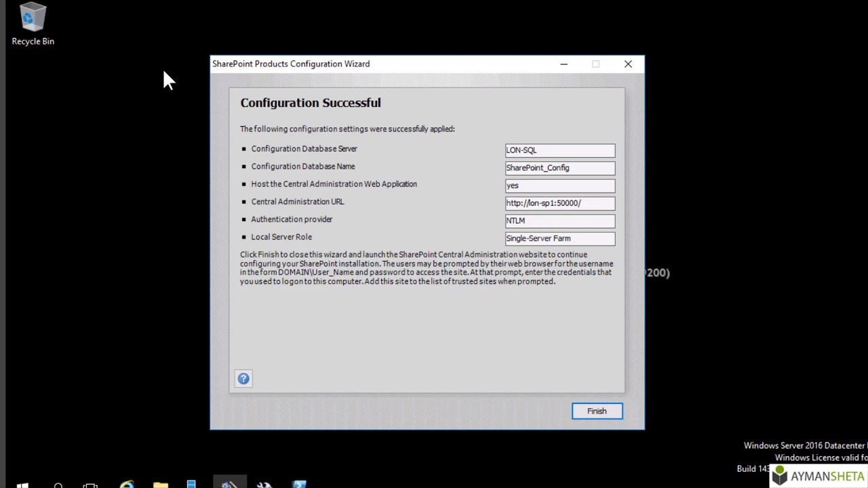The image size is (868, 488).
Task: Click the Windows Start button
Action: click(x=22, y=484)
